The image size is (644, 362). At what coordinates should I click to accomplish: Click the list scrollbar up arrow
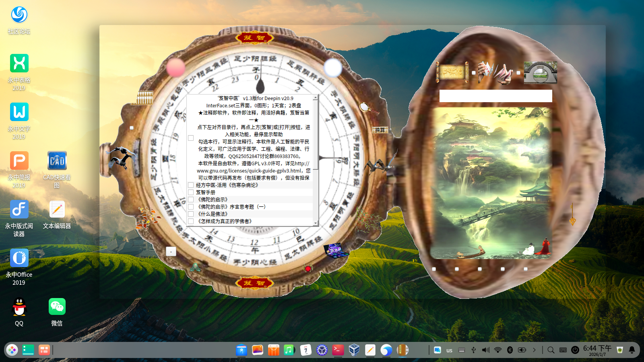pyautogui.click(x=316, y=98)
